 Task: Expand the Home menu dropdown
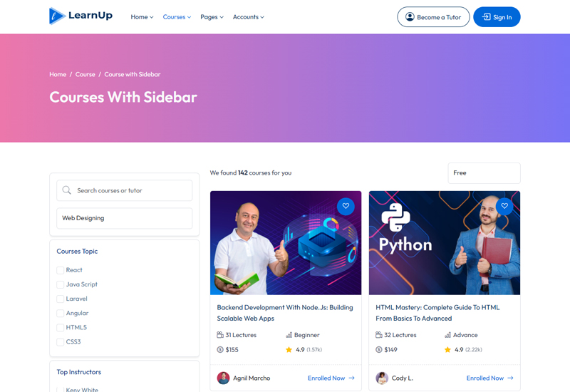tap(142, 17)
